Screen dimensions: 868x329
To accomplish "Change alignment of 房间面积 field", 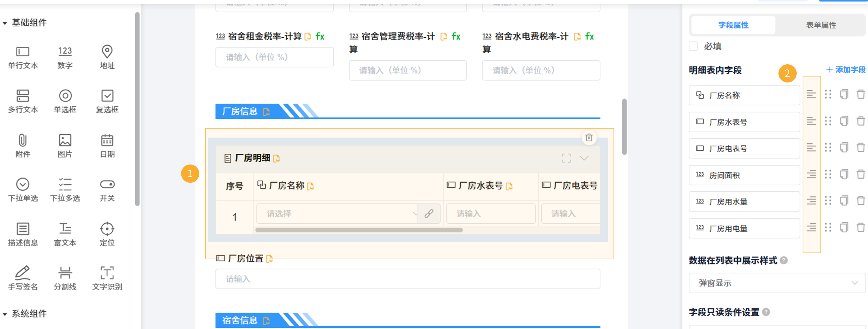I will (x=811, y=174).
